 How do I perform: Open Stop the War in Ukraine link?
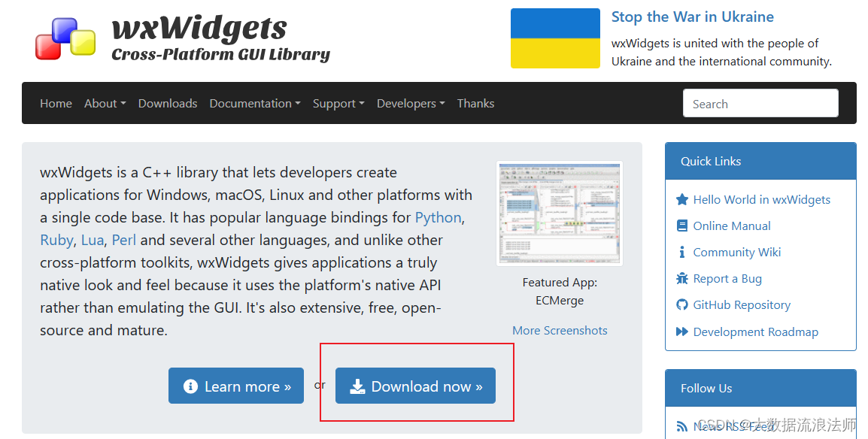[x=693, y=17]
